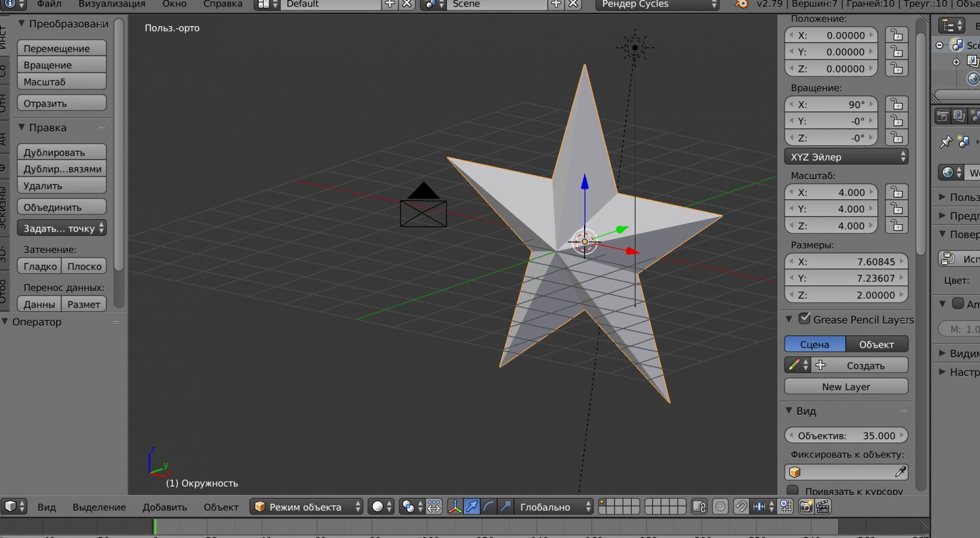Disable the Grease Pencil Layers checkbox
The image size is (980, 538).
(x=805, y=319)
